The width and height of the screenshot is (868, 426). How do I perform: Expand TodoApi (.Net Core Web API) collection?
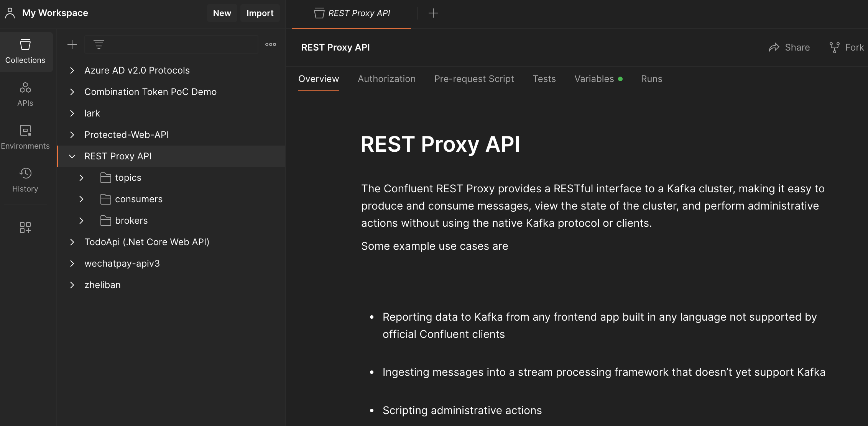(x=72, y=242)
